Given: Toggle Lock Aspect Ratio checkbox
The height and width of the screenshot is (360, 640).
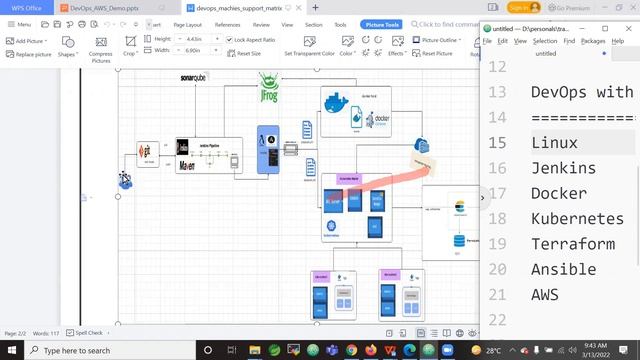Looking at the screenshot, I should pyautogui.click(x=229, y=40).
